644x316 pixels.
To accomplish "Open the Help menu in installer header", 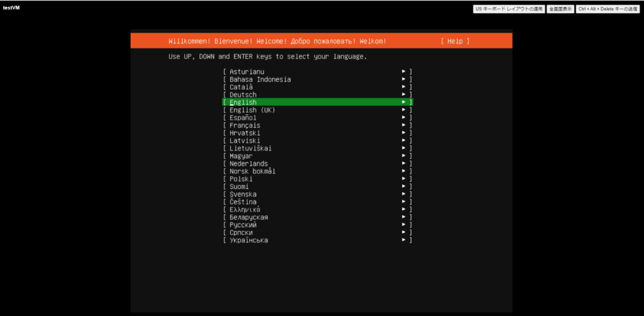I will pyautogui.click(x=455, y=41).
